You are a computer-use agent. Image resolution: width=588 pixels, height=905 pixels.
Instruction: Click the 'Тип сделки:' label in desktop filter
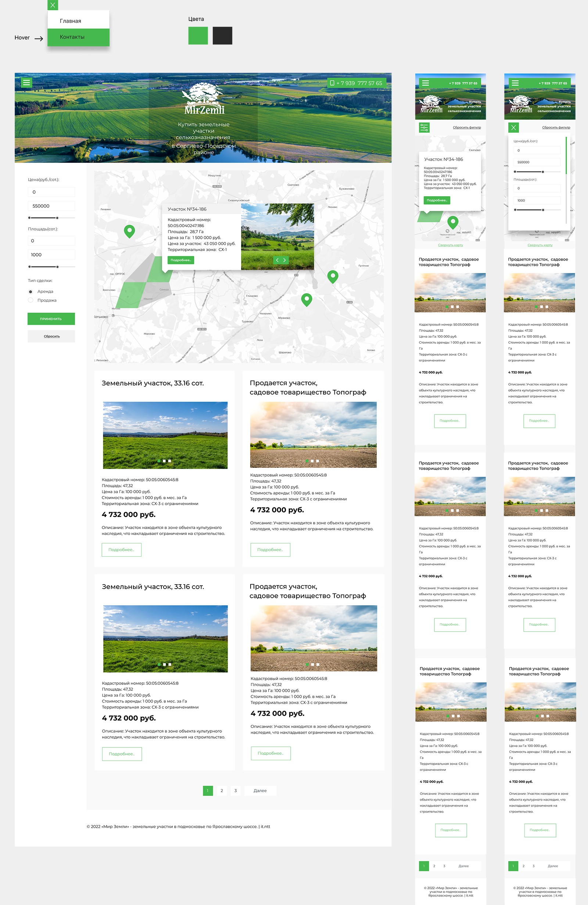[x=40, y=281]
